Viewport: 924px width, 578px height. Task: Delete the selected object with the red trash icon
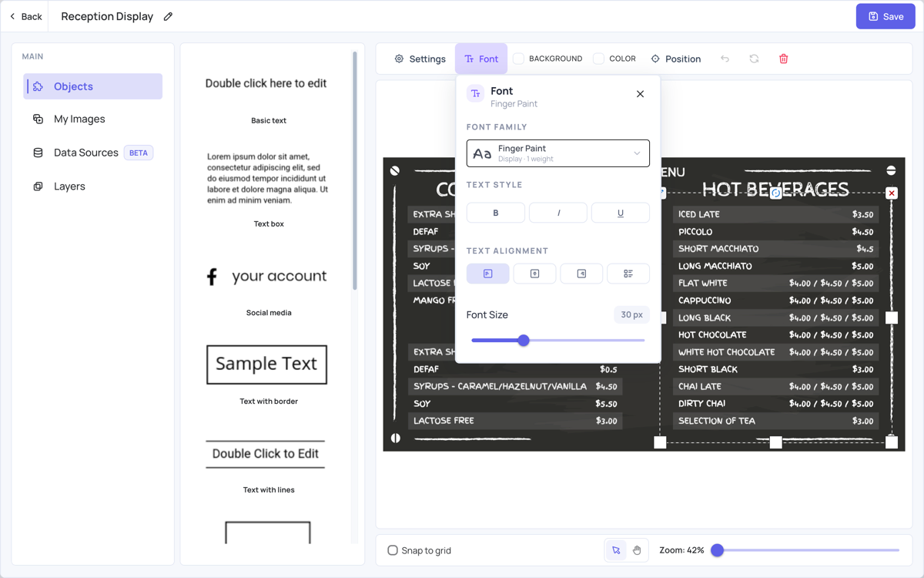(x=783, y=59)
